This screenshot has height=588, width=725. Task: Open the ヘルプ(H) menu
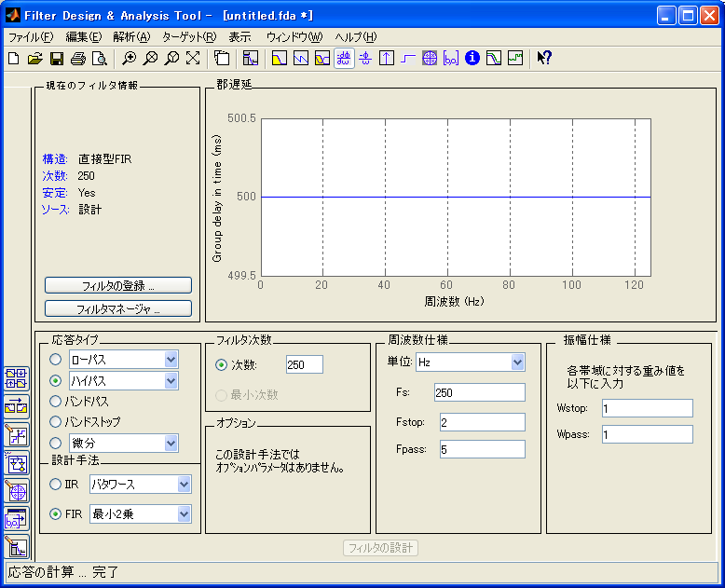coord(356,37)
